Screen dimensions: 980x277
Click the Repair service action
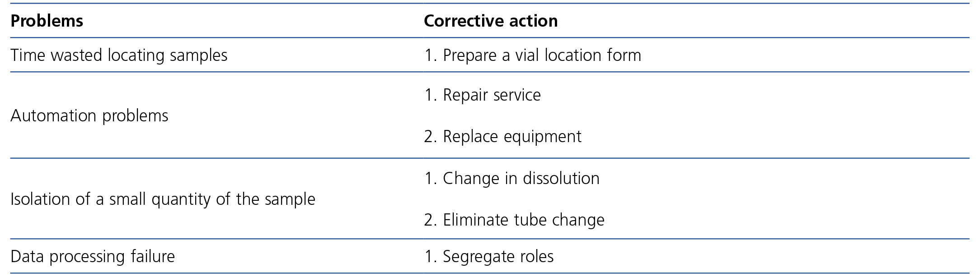pos(483,95)
